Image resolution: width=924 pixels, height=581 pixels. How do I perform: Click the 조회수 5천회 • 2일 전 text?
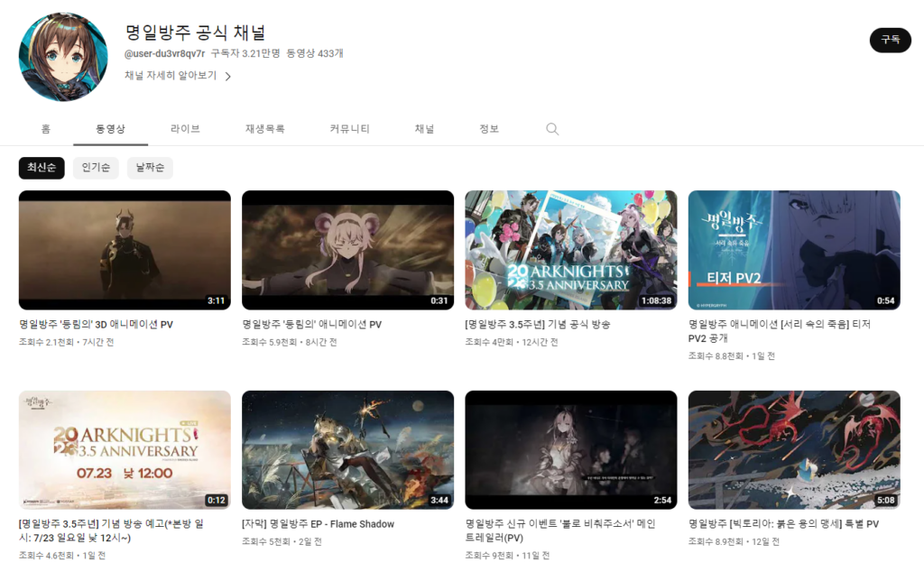282,541
